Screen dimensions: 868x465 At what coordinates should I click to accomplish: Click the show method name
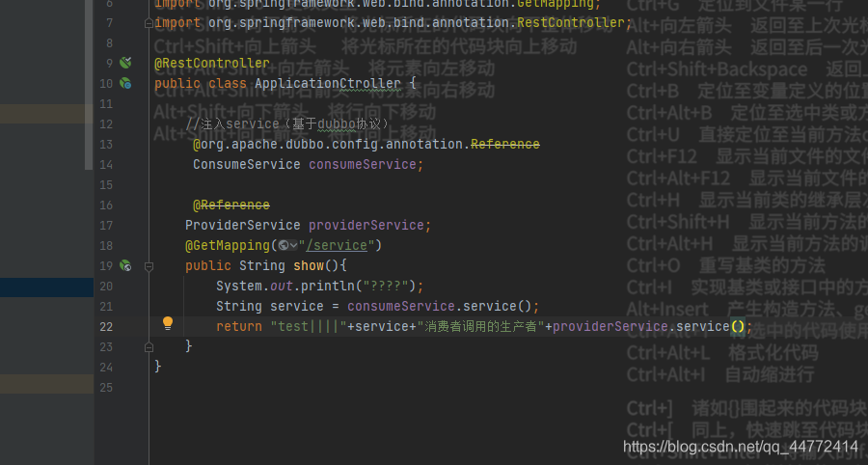coord(309,265)
